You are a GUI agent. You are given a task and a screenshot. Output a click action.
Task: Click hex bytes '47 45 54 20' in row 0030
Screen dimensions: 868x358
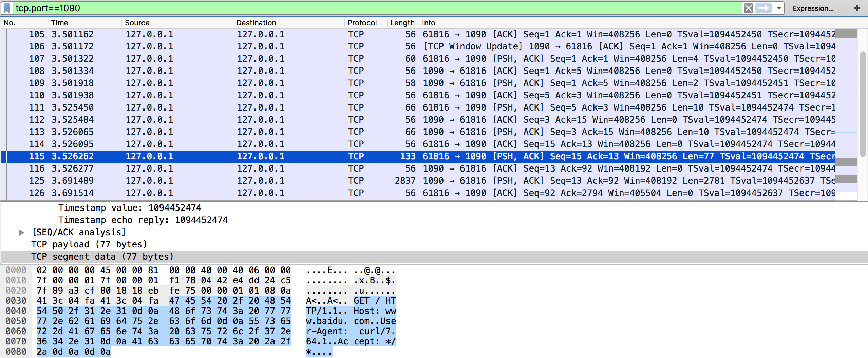198,301
